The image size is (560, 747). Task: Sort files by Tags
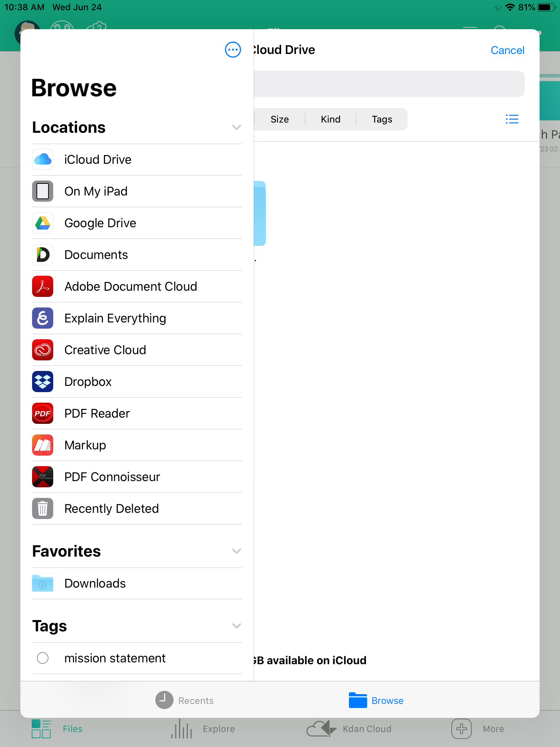pyautogui.click(x=382, y=119)
